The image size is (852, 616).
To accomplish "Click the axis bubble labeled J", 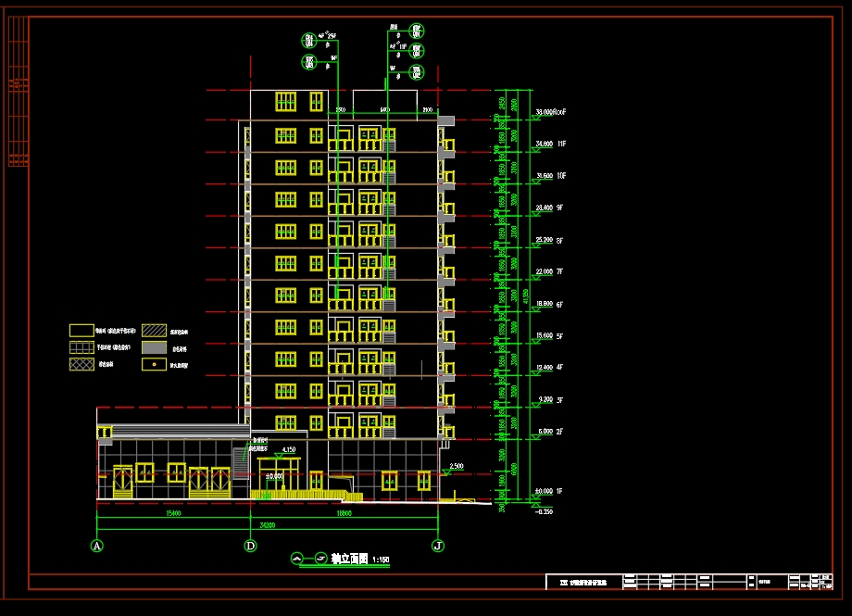I will pos(438,546).
